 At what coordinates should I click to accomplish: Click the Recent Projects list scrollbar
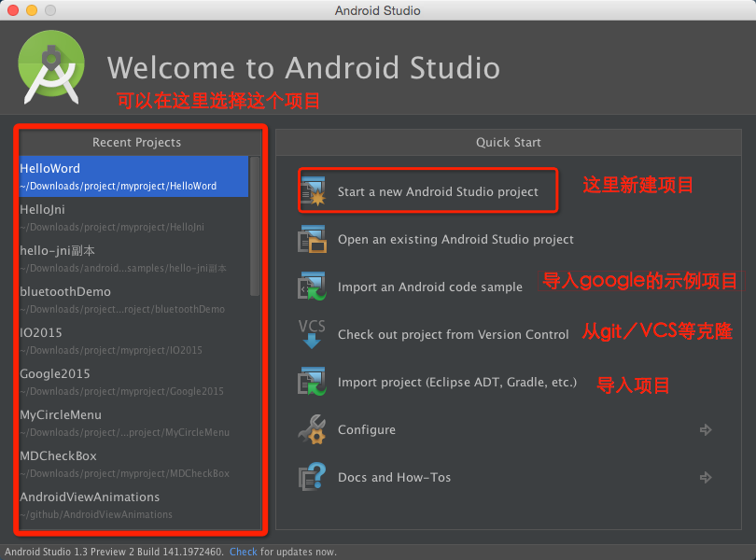[x=255, y=226]
